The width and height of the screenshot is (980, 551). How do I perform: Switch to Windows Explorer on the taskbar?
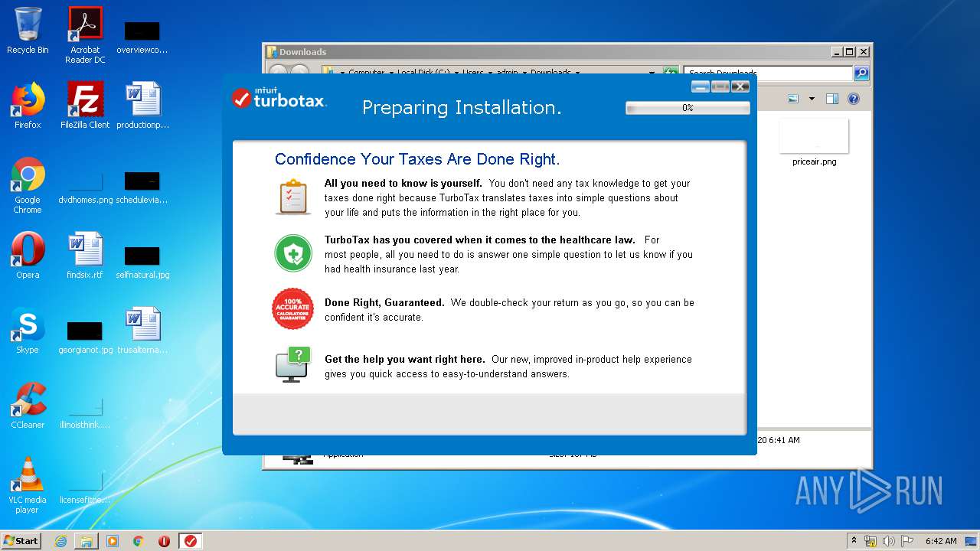point(87,541)
